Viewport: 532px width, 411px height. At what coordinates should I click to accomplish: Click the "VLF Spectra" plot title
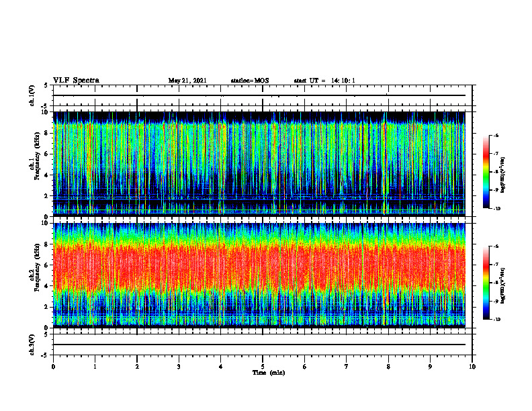click(x=76, y=81)
